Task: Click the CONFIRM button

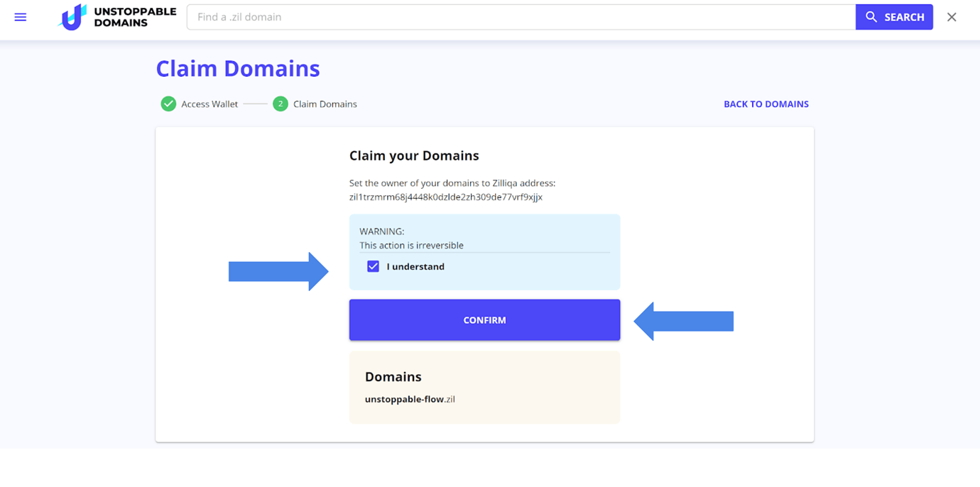Action: [x=484, y=320]
